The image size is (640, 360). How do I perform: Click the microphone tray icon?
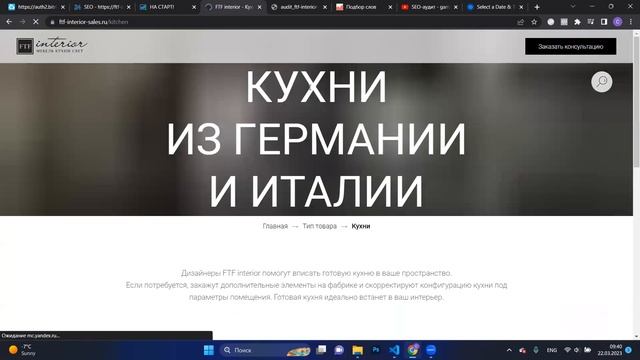[x=536, y=350]
